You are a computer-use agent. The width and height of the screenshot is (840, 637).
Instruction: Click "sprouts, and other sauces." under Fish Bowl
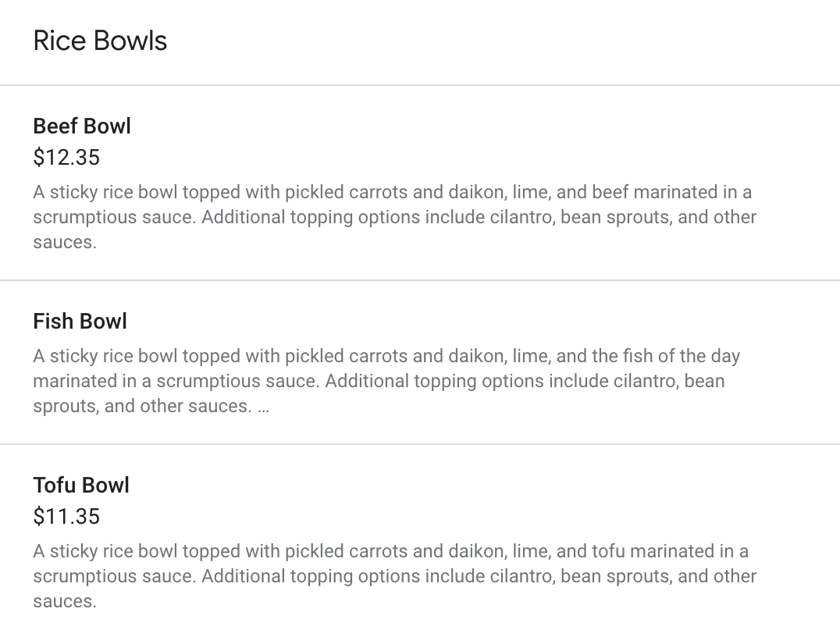click(142, 406)
